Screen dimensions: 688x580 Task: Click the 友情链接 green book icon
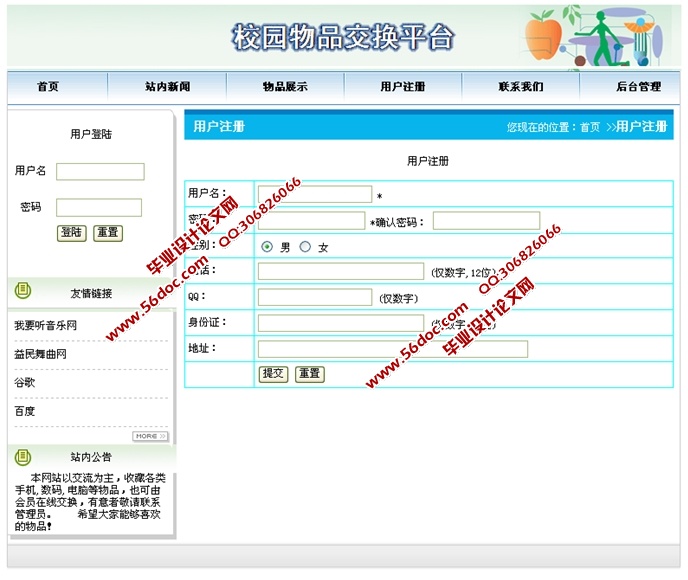23,291
